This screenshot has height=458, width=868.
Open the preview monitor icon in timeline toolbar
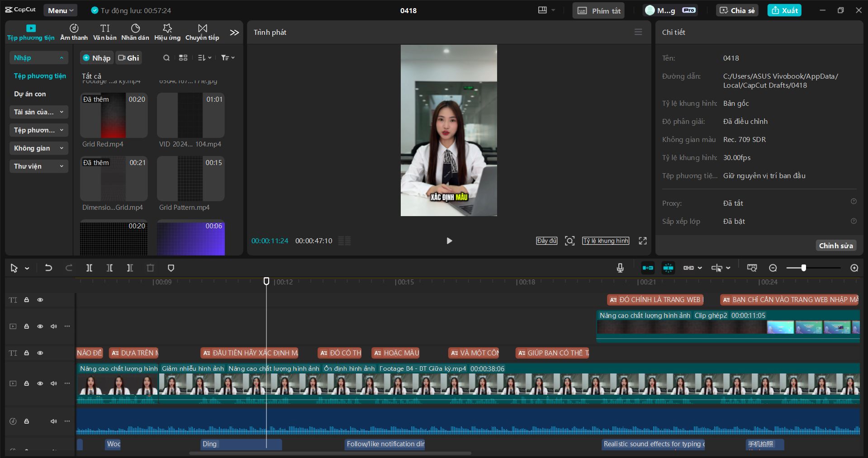coord(752,268)
